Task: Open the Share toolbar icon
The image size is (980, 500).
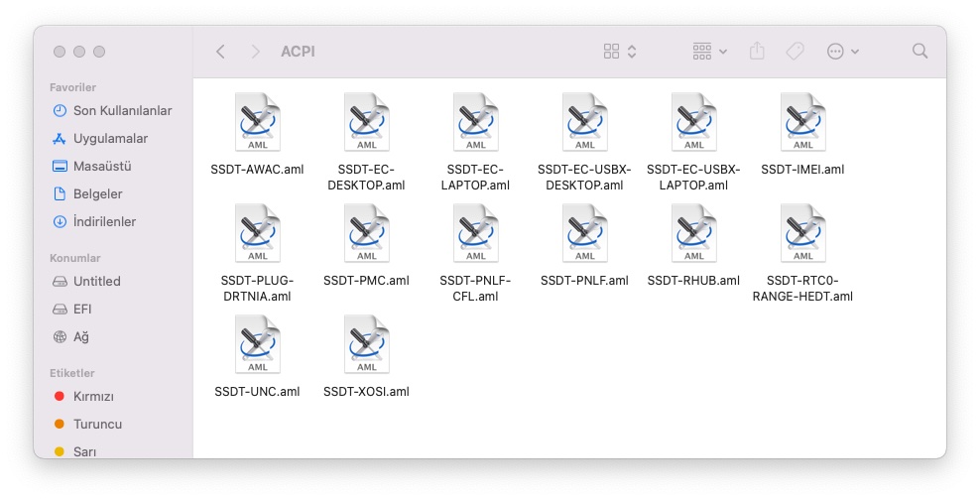Action: (757, 51)
